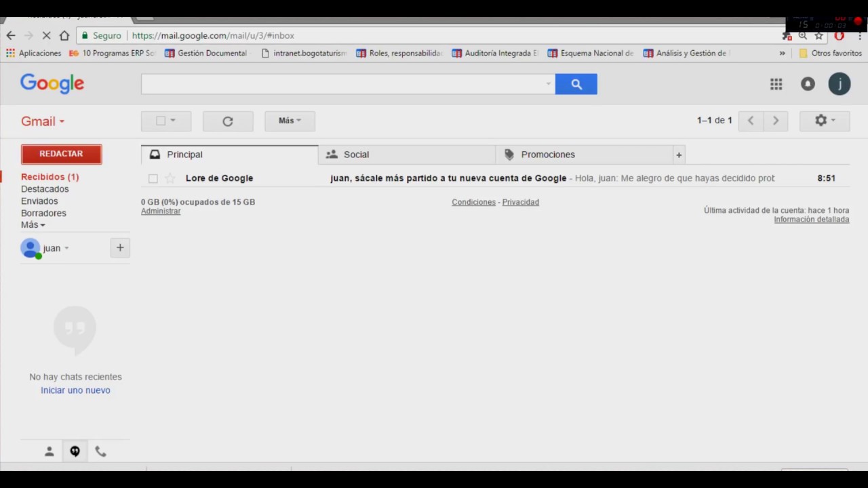The image size is (868, 488).
Task: Open the Borradores folder
Action: (43, 213)
